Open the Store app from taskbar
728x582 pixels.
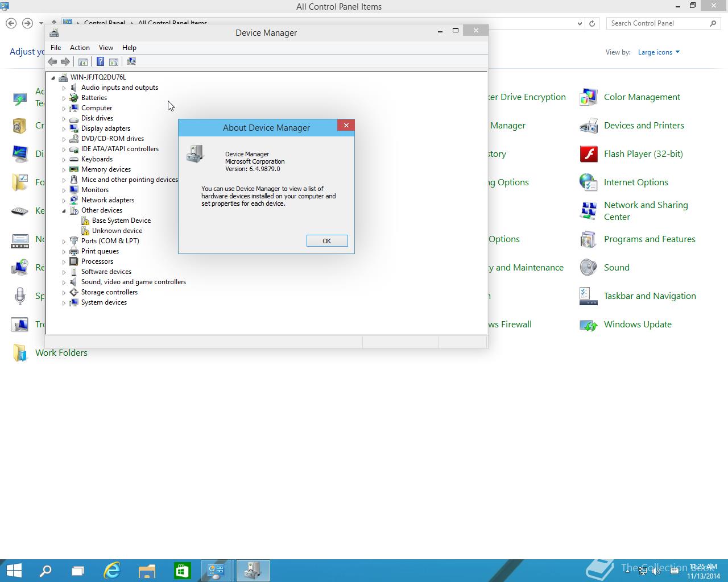tap(182, 571)
